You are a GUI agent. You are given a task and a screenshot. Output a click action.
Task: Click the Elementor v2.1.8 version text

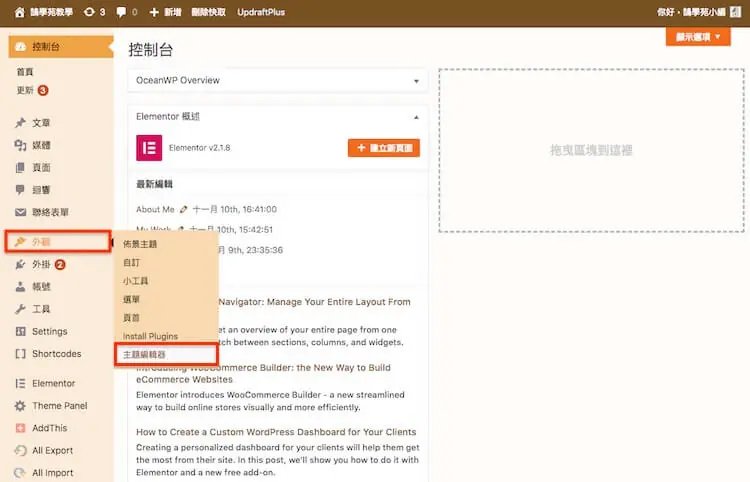(x=199, y=148)
